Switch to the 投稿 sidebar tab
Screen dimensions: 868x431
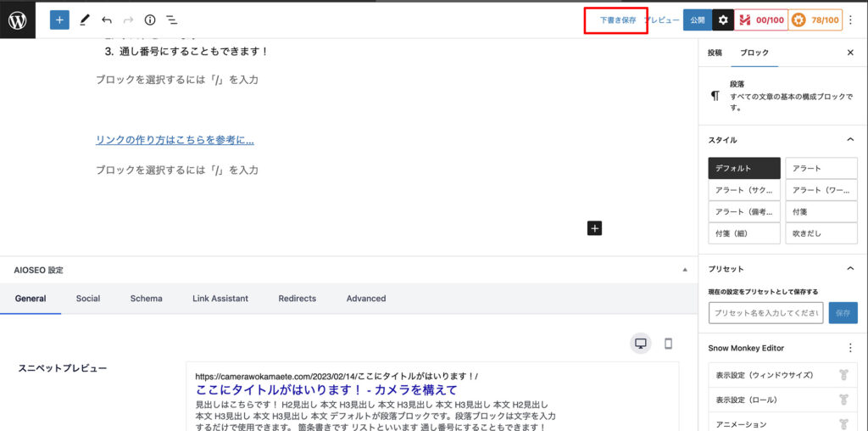(715, 53)
